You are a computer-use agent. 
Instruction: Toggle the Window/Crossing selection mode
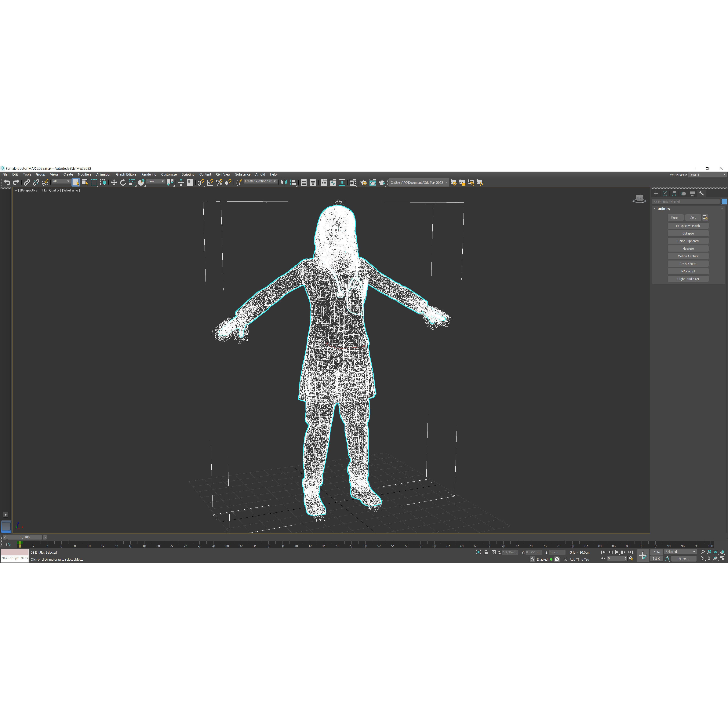[103, 182]
